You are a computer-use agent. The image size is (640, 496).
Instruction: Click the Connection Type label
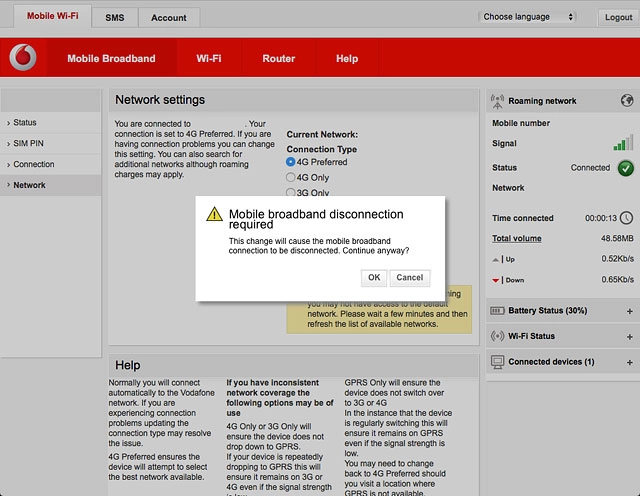point(322,149)
